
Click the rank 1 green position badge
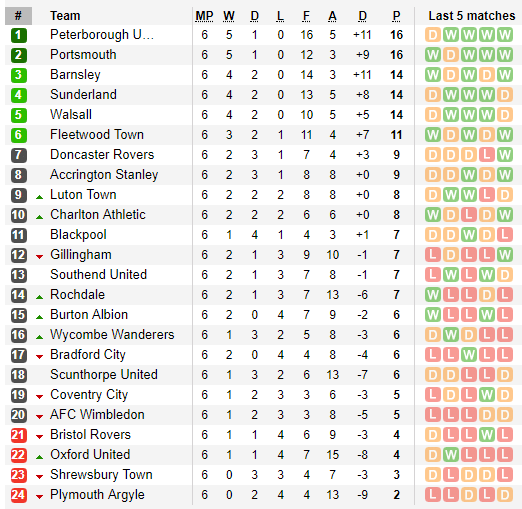[x=19, y=35]
